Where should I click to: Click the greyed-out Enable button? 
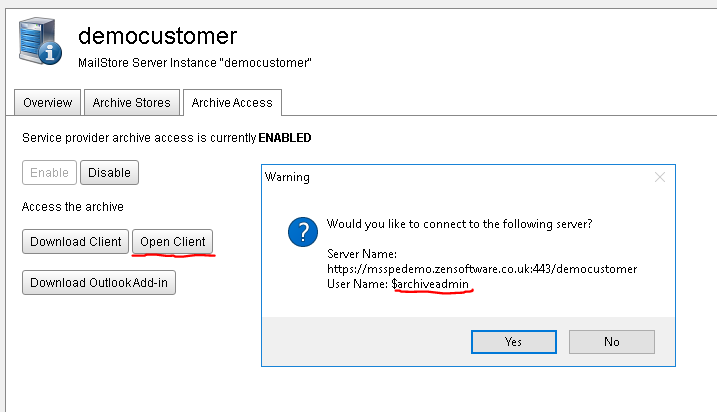tap(49, 172)
